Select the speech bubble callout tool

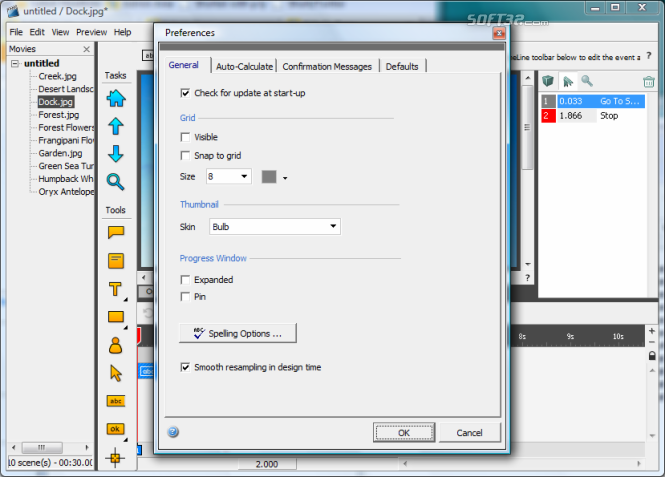[116, 232]
